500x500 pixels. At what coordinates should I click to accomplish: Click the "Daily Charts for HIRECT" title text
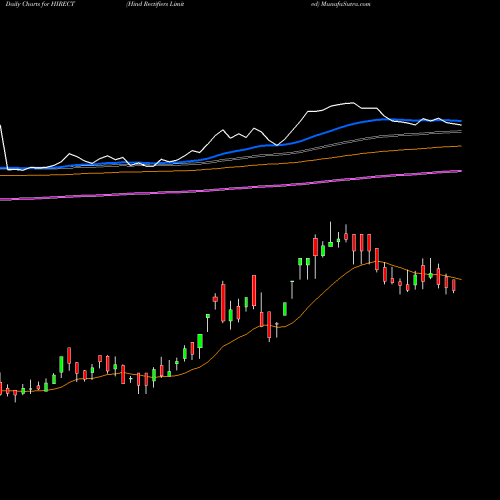pyautogui.click(x=40, y=4)
